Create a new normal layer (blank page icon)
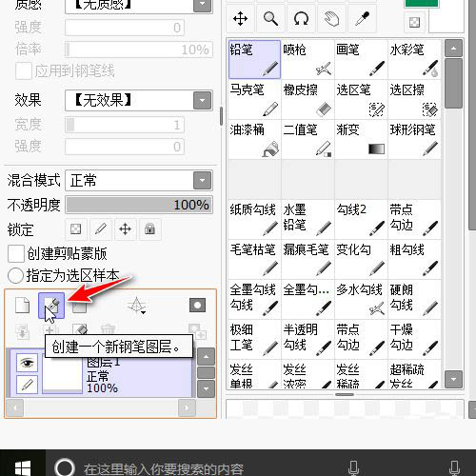 [22, 306]
